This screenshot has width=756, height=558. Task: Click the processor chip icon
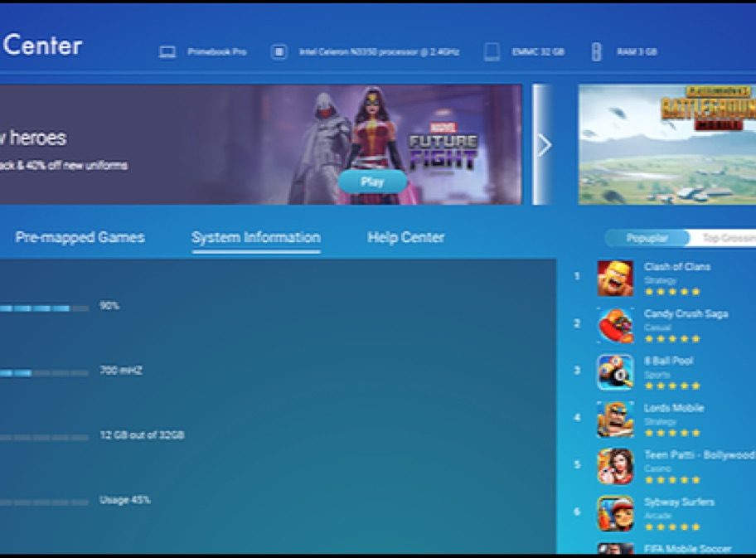coord(279,52)
